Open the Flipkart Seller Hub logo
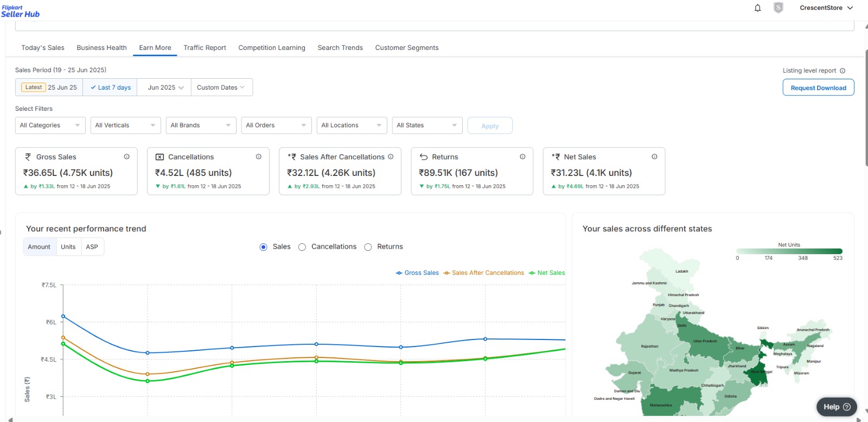Screen dimensions: 868x422 pos(20,11)
